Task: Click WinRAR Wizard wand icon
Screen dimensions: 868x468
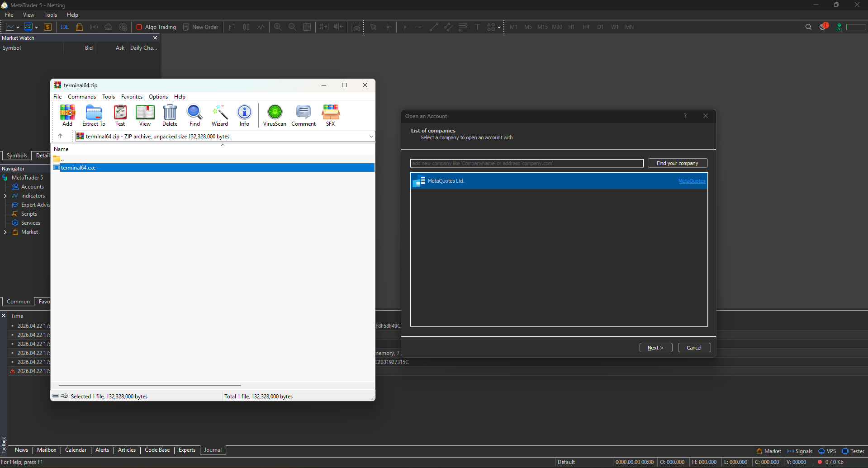Action: coord(220,115)
